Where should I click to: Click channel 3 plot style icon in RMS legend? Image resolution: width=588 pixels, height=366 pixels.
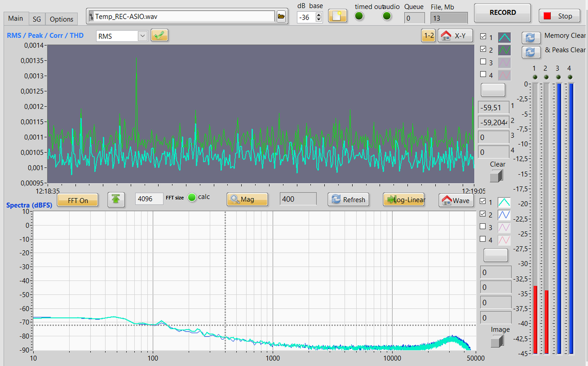(504, 62)
